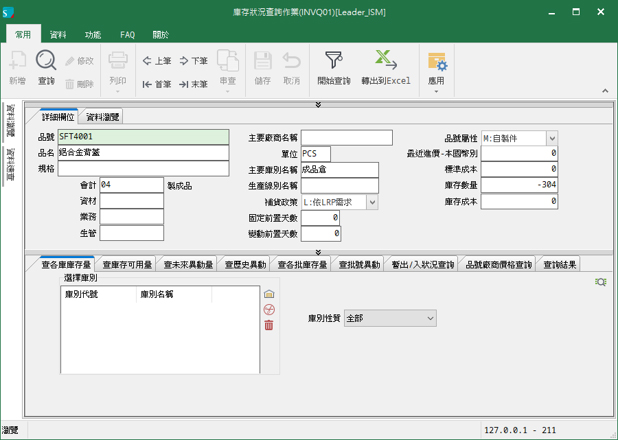Viewport: 618px width, 440px height.
Task: Click the red clear icon beside warehouse list
Action: (269, 310)
